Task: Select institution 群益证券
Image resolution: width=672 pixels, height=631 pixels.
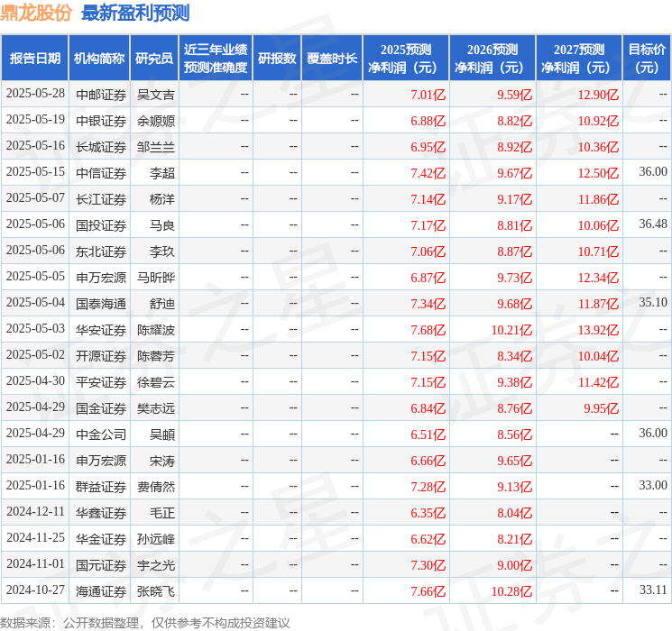Action: click(x=101, y=487)
